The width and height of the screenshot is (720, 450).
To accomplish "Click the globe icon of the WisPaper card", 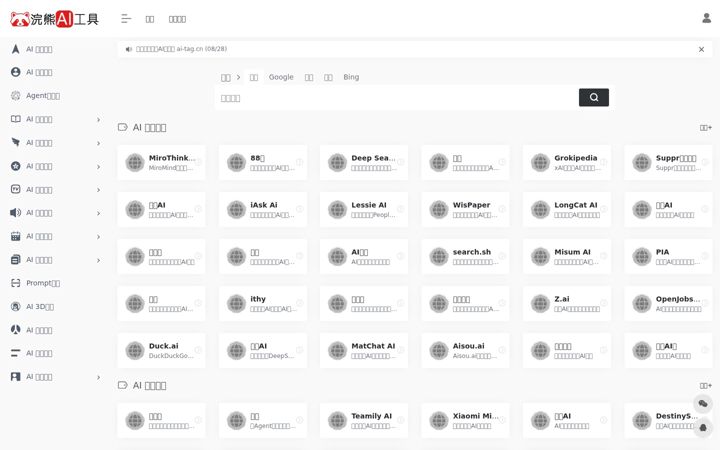I will (x=439, y=209).
